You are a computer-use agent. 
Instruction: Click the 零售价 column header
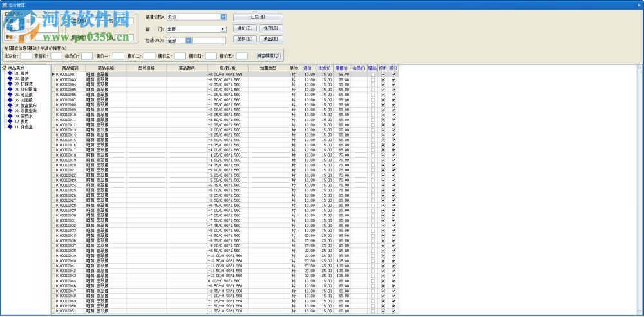pos(342,68)
